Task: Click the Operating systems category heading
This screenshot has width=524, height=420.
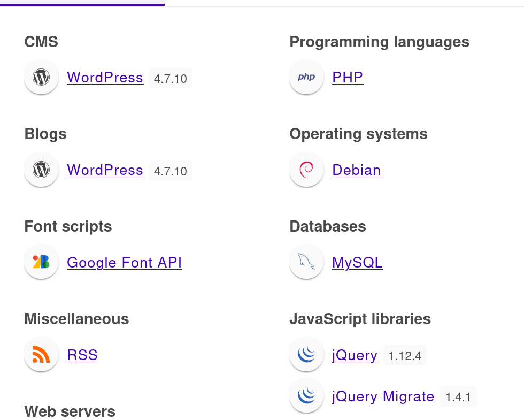Action: pos(359,134)
